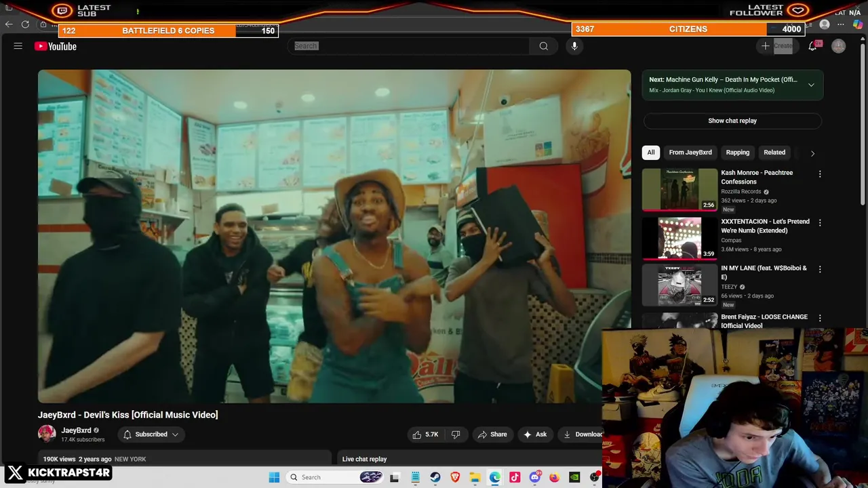The image size is (868, 488).
Task: Click the TEEZY channel name
Action: pos(729,287)
